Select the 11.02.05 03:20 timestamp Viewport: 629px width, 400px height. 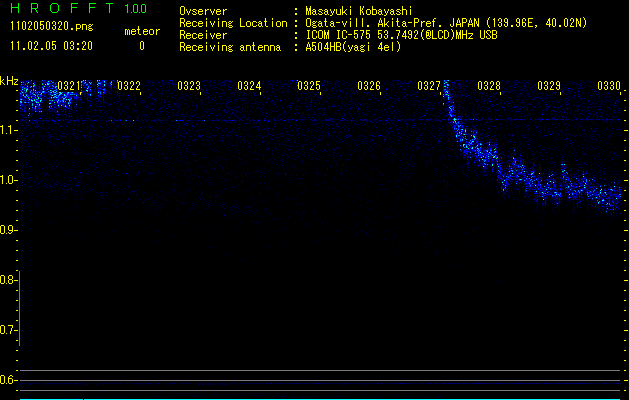click(51, 46)
